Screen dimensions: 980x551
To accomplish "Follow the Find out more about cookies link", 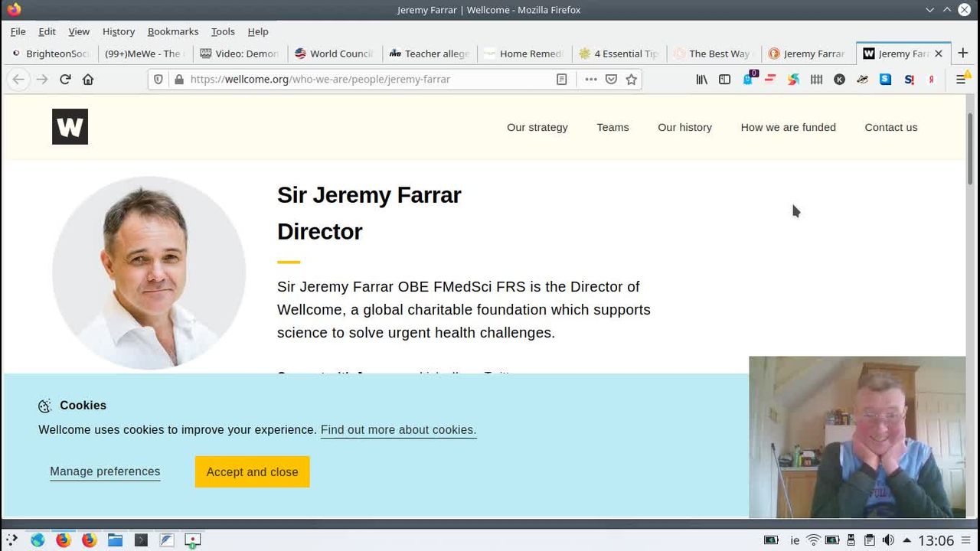I will [398, 430].
